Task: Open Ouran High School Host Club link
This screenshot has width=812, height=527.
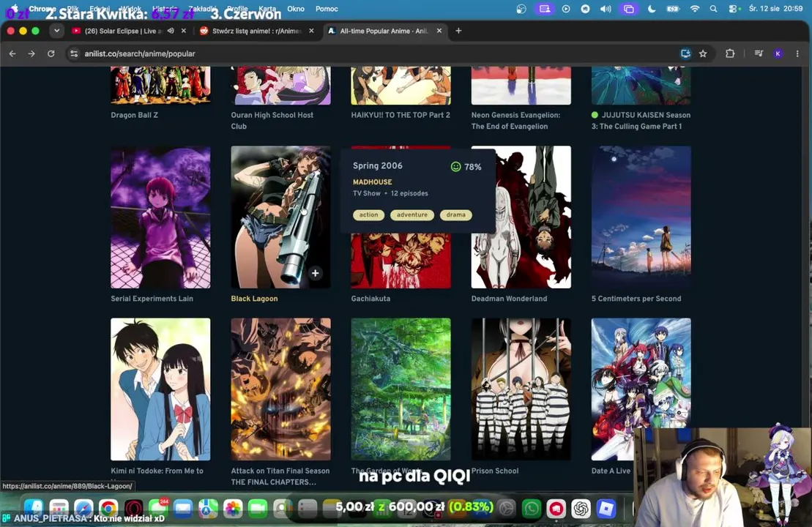Action: point(272,121)
